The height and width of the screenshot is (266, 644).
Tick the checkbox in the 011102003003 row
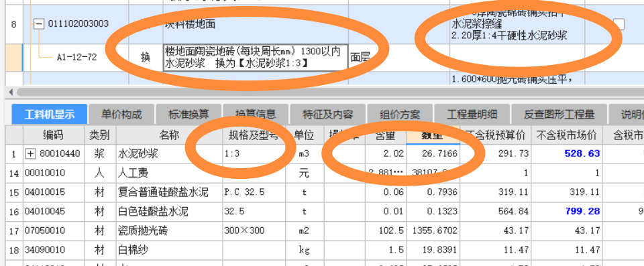[619, 24]
